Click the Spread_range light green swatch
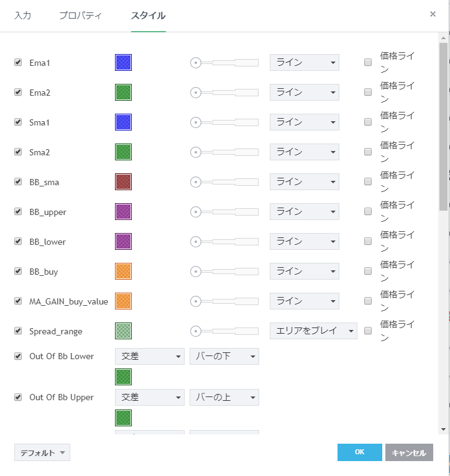Screen dimensions: 450x476 123,331
